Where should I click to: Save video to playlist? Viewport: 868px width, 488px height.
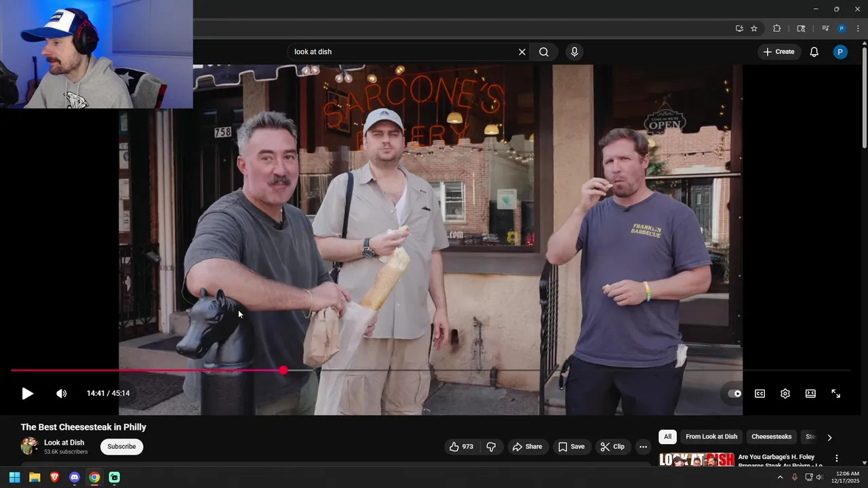point(571,447)
